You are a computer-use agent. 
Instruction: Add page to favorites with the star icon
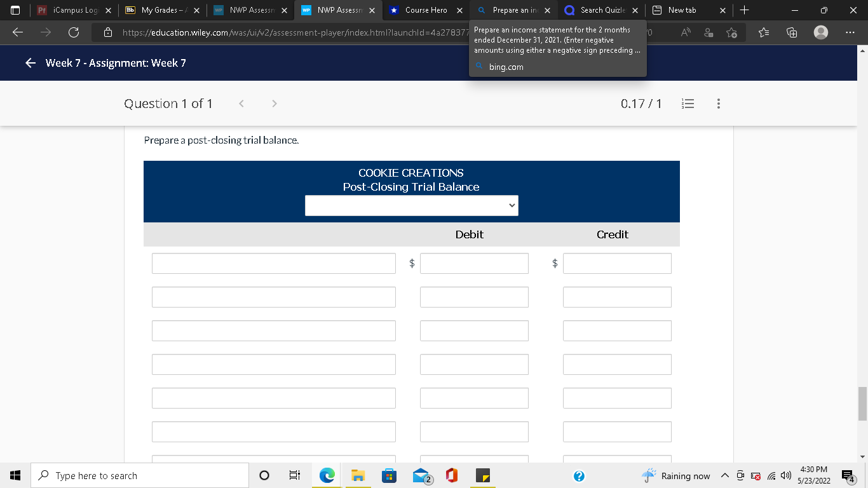733,32
